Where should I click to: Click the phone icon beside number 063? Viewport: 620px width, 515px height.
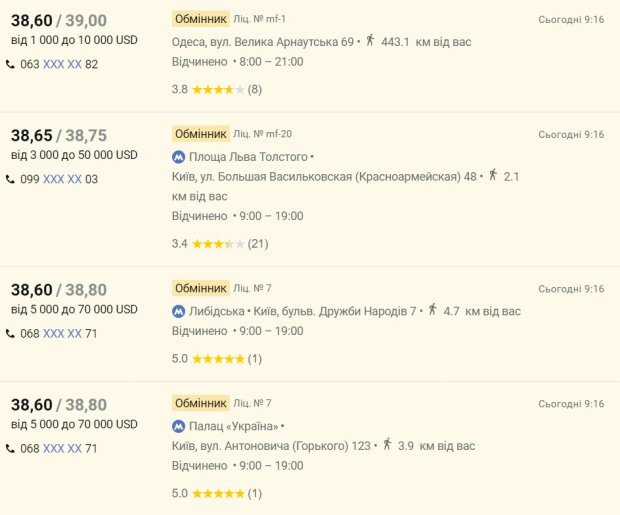[11, 64]
